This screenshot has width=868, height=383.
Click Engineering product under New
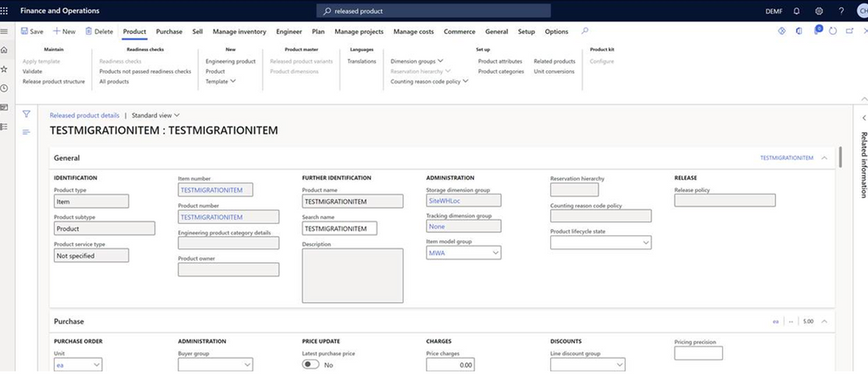230,62
